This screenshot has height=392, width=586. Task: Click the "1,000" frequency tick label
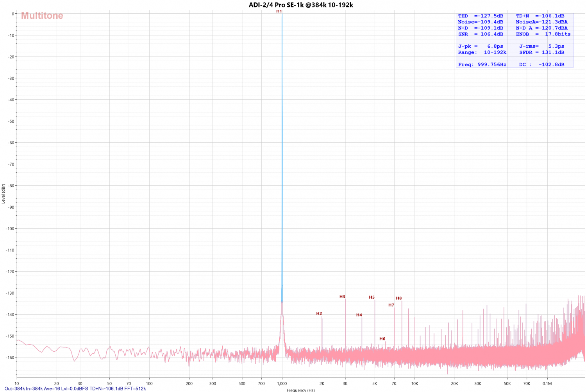[x=282, y=383]
